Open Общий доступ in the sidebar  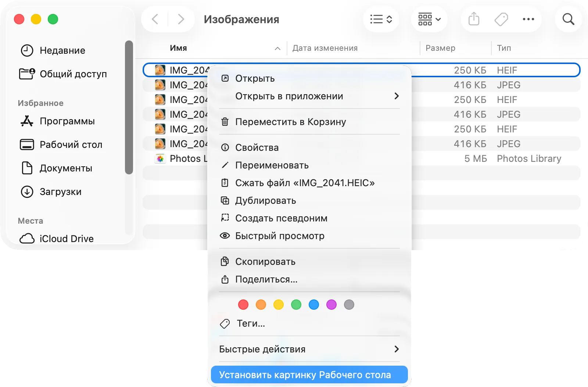point(63,74)
